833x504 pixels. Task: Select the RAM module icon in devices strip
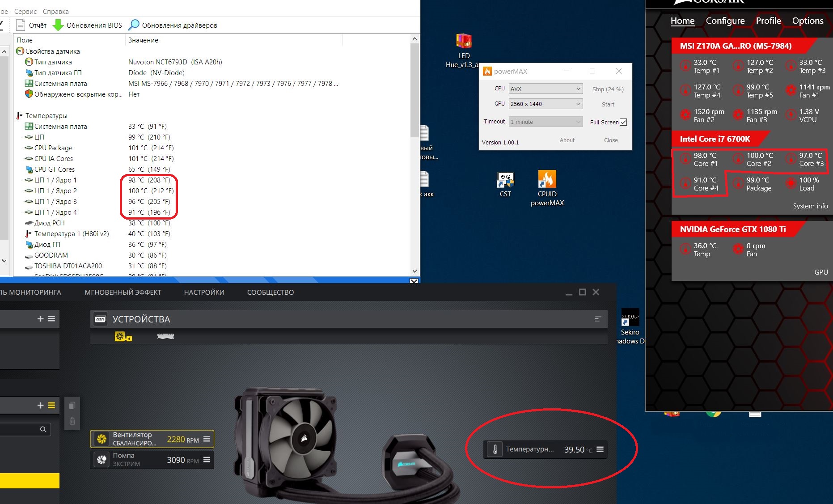tap(165, 336)
